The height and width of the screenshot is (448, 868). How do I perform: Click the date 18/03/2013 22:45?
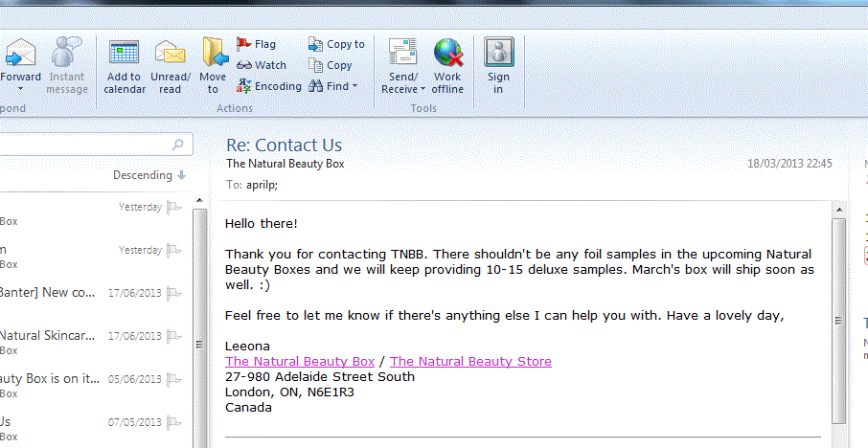tap(790, 164)
